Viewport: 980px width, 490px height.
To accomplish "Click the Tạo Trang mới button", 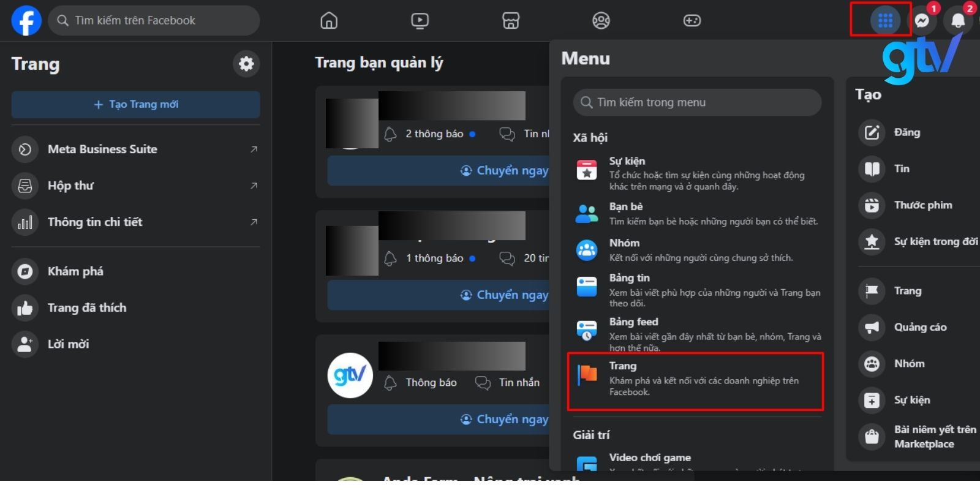I will pos(135,105).
